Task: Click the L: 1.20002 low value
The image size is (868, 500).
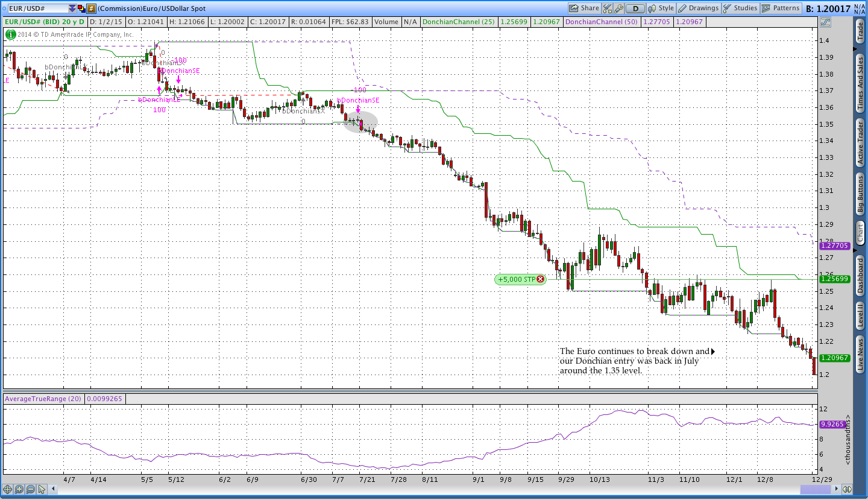Action: click(228, 22)
